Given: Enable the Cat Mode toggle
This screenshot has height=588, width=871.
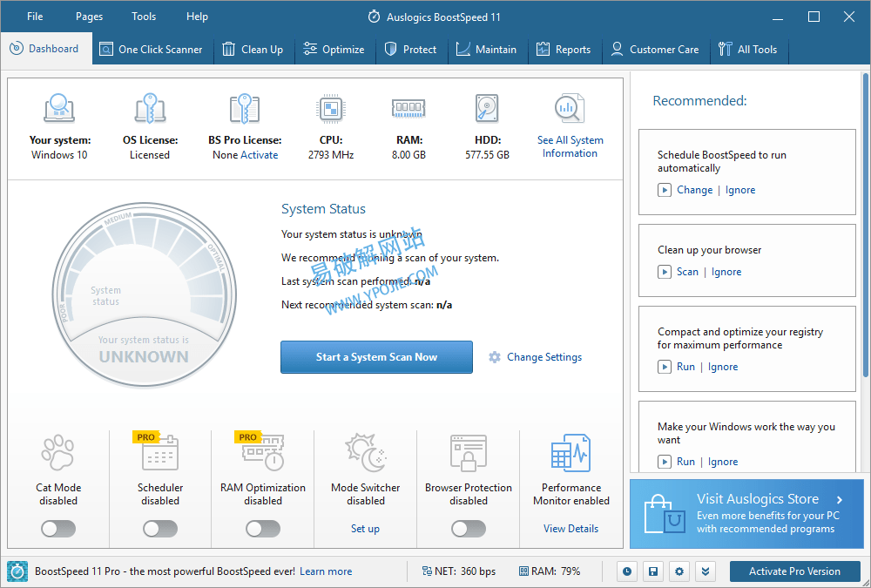Looking at the screenshot, I should tap(57, 529).
